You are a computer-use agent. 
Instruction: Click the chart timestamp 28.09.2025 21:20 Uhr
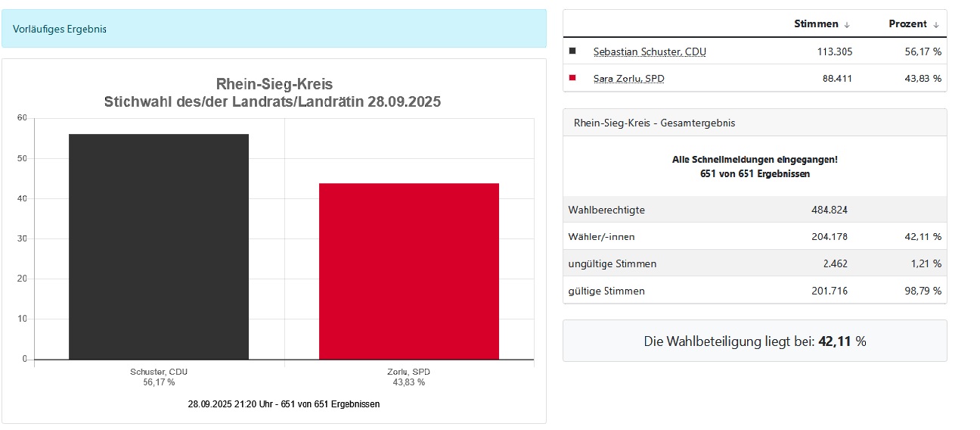(x=284, y=404)
